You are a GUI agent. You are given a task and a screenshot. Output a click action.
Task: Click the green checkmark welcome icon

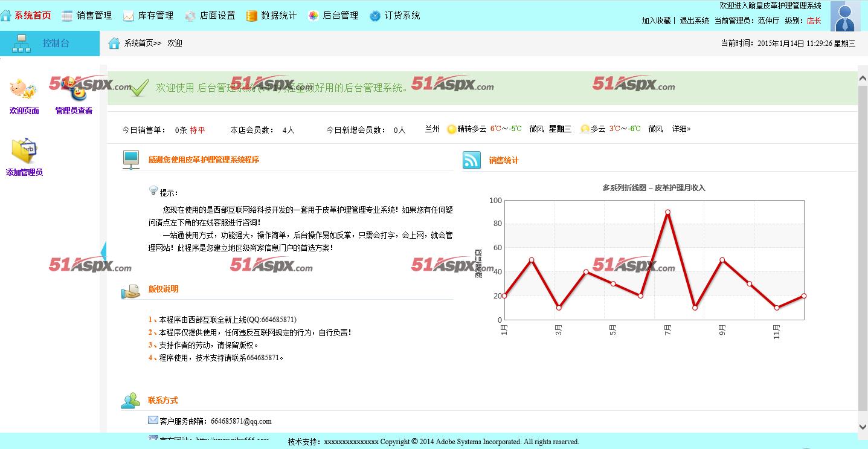click(139, 88)
